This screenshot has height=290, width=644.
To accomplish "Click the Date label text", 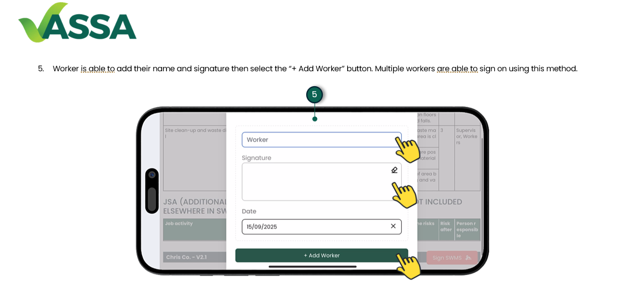I will coord(249,211).
